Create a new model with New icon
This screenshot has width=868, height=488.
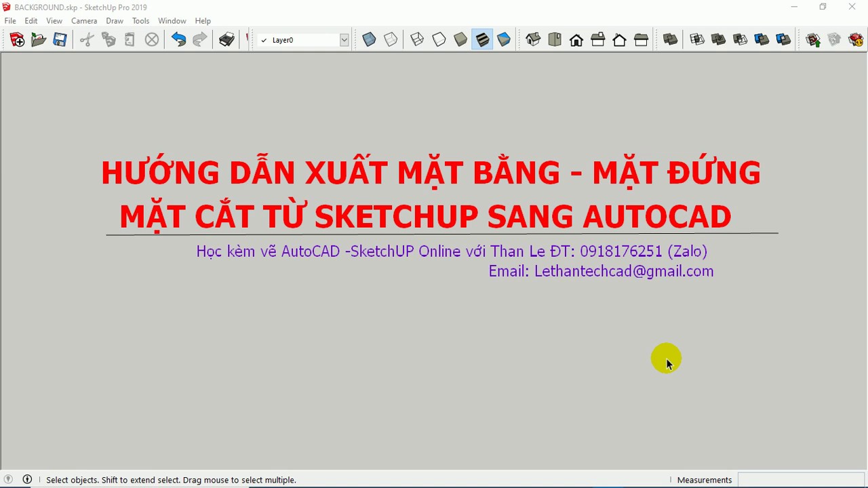[17, 40]
